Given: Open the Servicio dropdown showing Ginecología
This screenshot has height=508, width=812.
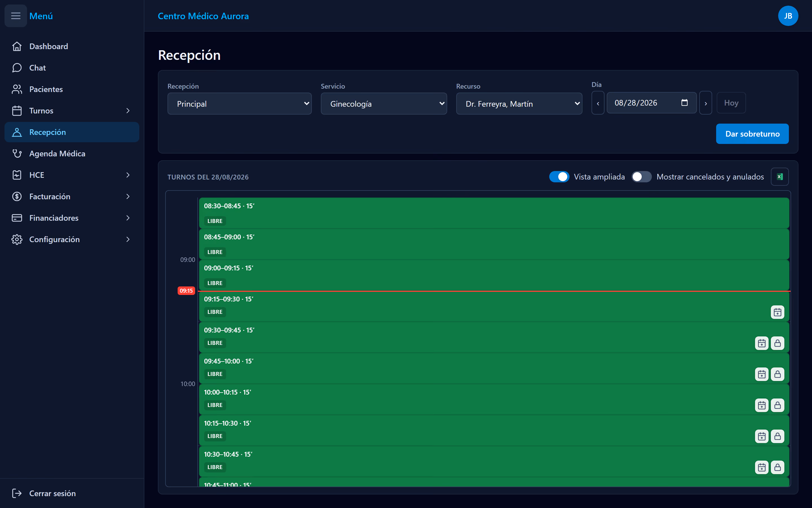Looking at the screenshot, I should 383,104.
